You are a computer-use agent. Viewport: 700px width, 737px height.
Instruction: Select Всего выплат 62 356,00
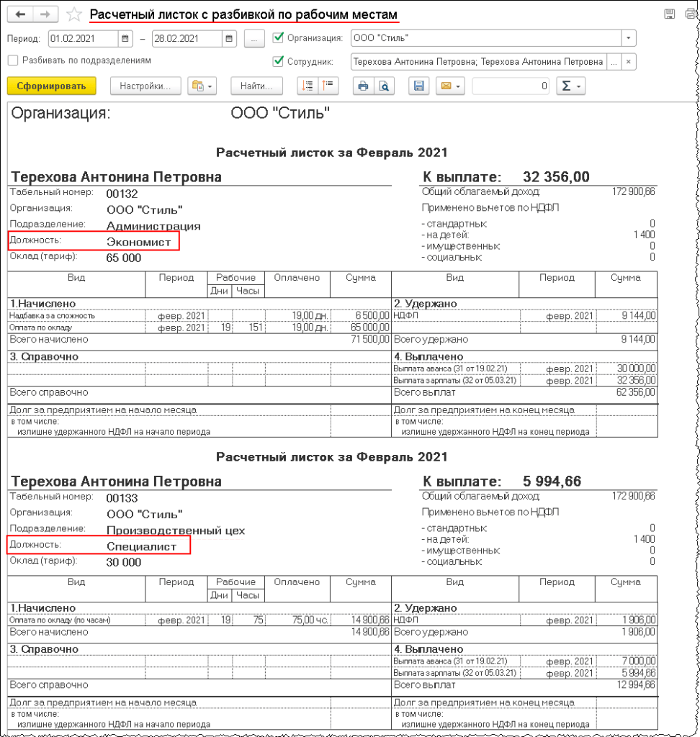(x=636, y=392)
